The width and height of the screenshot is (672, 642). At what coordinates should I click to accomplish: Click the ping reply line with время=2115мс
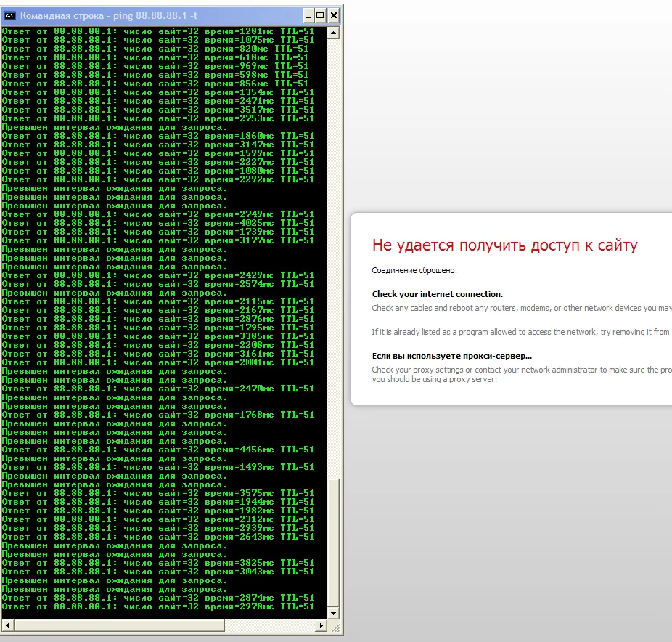(158, 302)
